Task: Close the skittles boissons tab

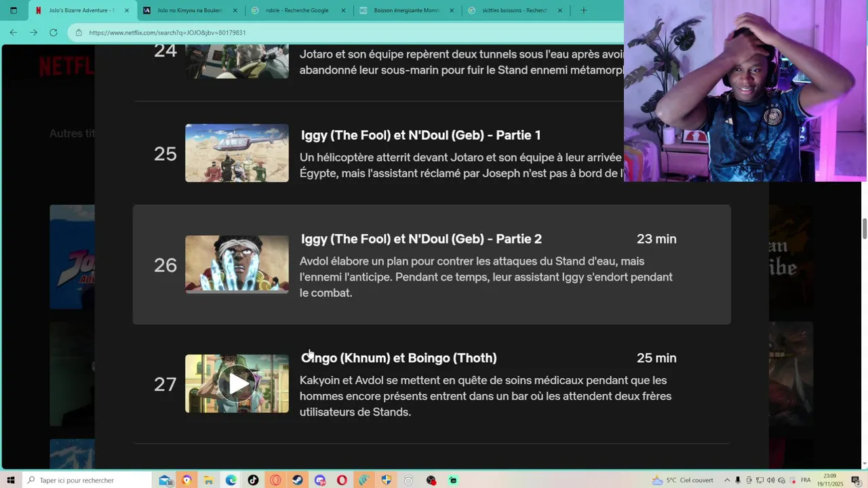Action: tap(560, 10)
